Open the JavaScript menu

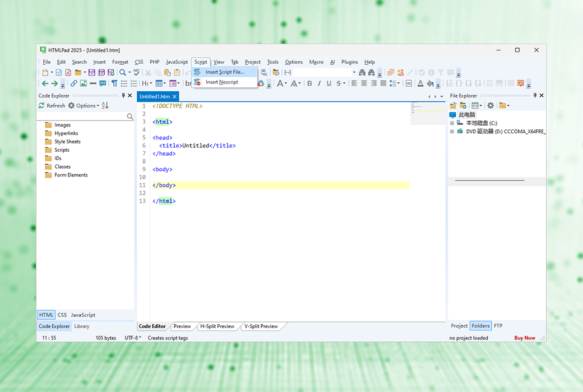pyautogui.click(x=177, y=62)
